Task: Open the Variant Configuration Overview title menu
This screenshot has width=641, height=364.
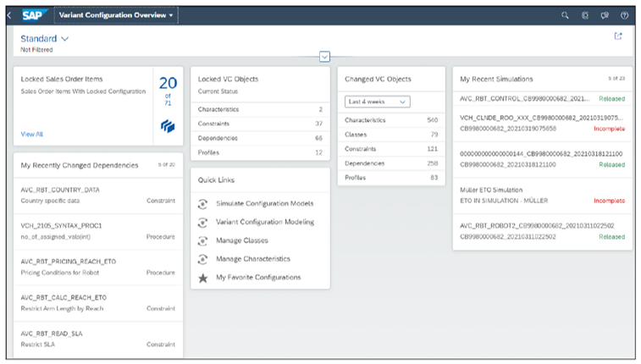Action: [116, 15]
